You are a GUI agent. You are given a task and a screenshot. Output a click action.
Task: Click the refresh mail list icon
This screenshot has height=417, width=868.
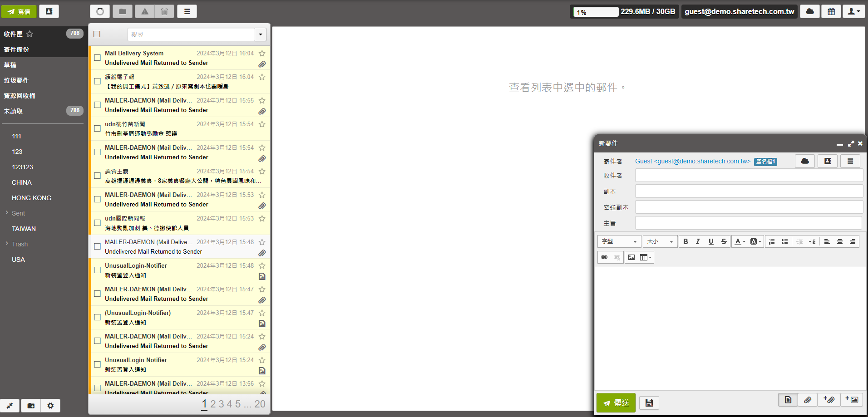pos(100,11)
